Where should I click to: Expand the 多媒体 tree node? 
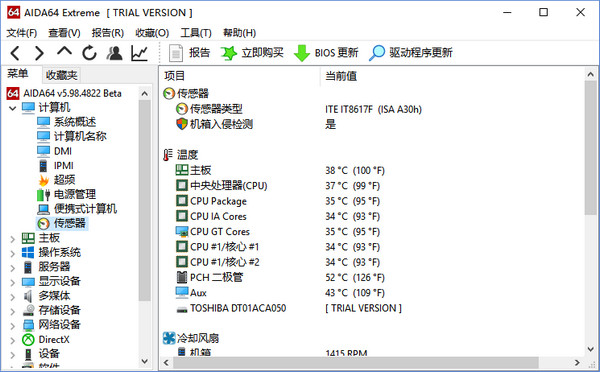(x=13, y=297)
